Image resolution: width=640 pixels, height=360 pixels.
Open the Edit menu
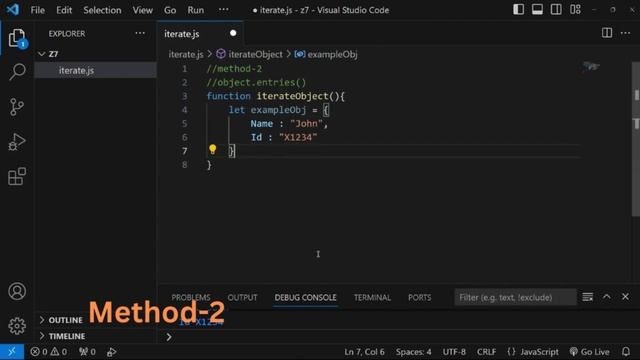coord(64,10)
